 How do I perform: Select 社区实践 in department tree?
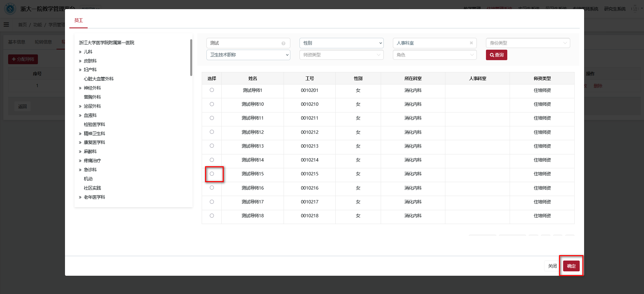[92, 188]
